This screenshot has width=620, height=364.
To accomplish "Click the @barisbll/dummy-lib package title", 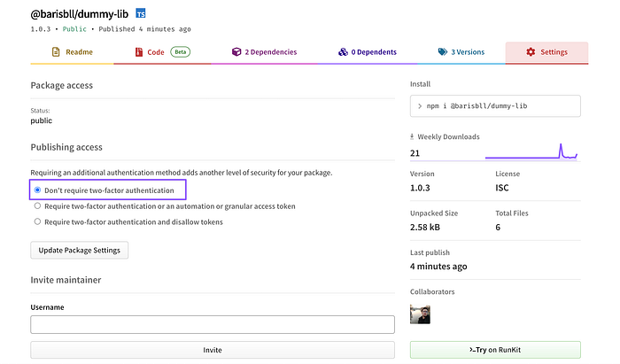I will [80, 14].
